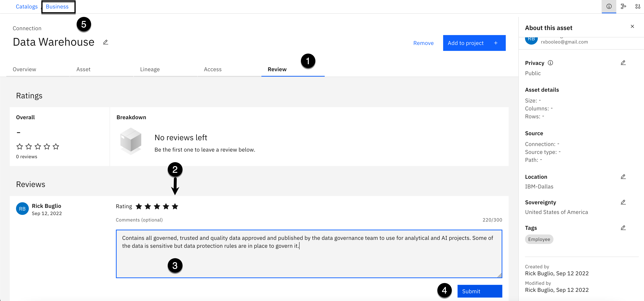Viewport: 644px width, 301px height.
Task: Edit the Privacy setting pencil icon
Action: tap(623, 63)
